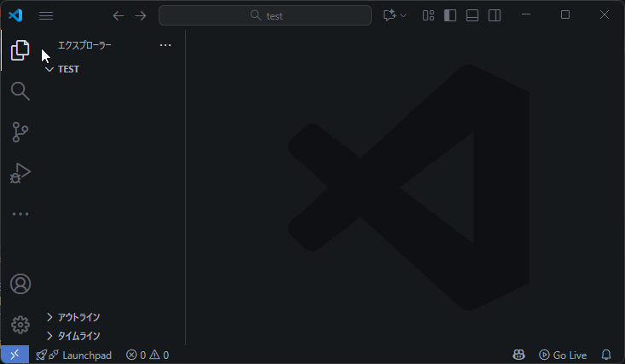Screen dimensions: 625x364
Task: Open the Customize Layout control
Action: pos(428,15)
